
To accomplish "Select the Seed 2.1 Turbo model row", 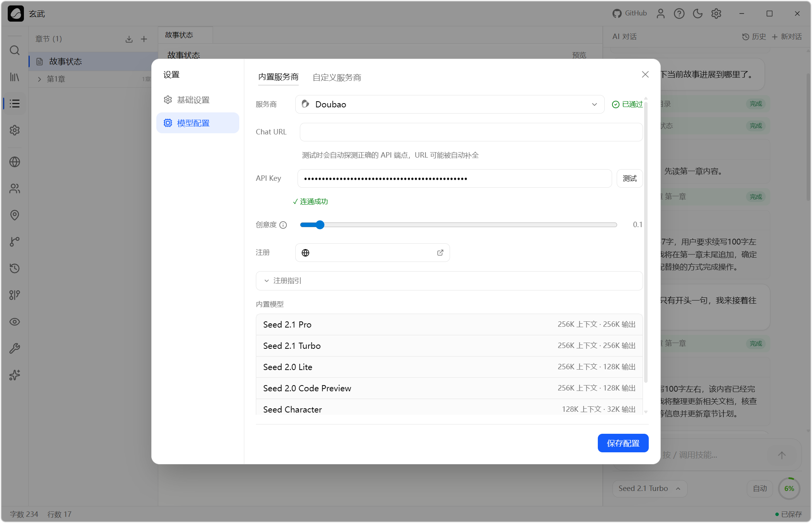I will [x=449, y=346].
